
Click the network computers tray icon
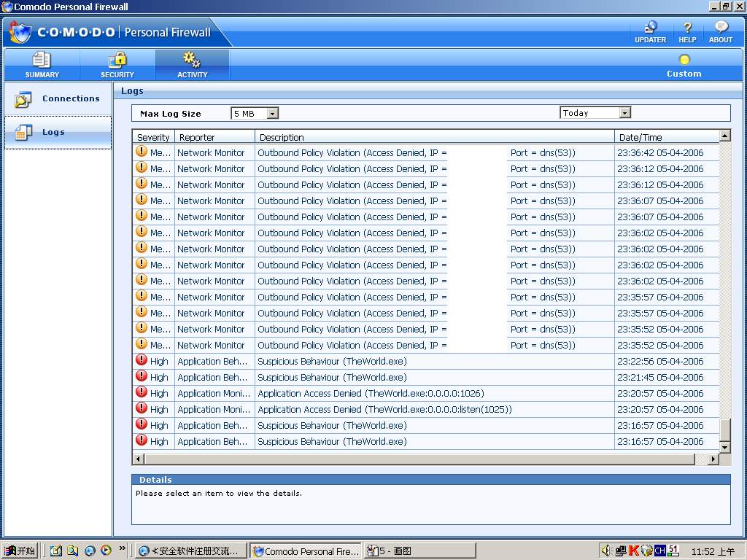pyautogui.click(x=620, y=551)
